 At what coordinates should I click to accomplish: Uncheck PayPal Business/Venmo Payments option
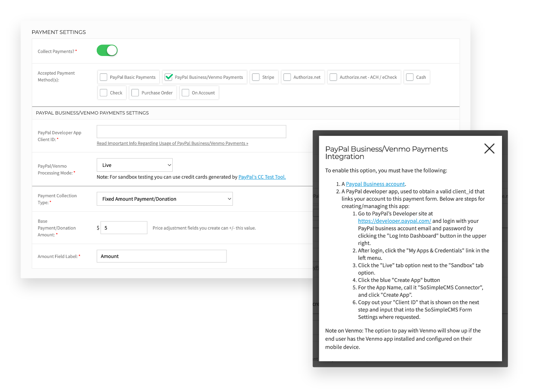click(169, 77)
